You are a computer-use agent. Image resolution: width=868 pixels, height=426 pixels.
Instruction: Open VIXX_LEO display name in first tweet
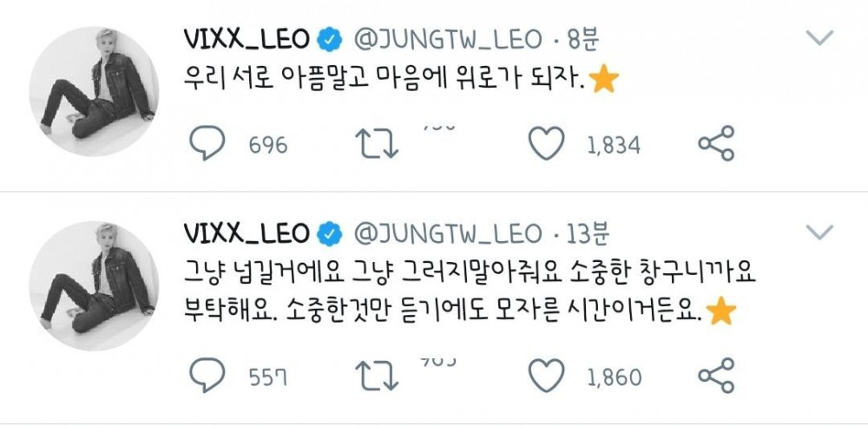pyautogui.click(x=247, y=39)
